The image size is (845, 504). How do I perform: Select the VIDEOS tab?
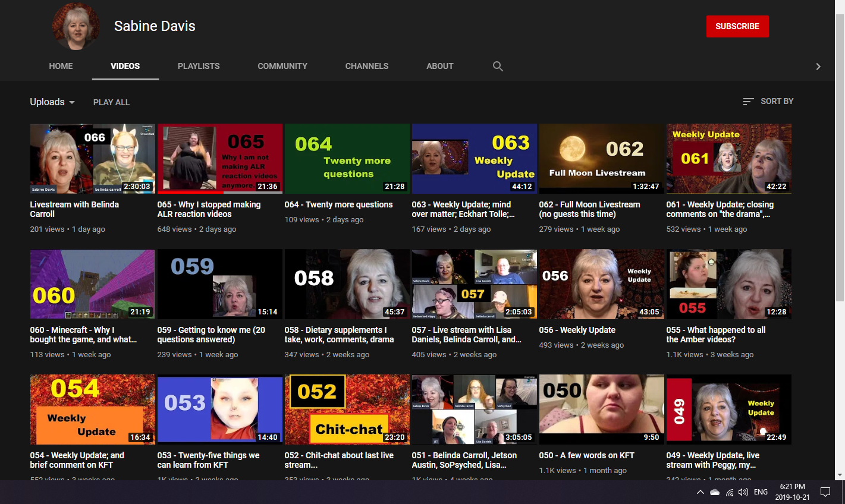pyautogui.click(x=125, y=66)
